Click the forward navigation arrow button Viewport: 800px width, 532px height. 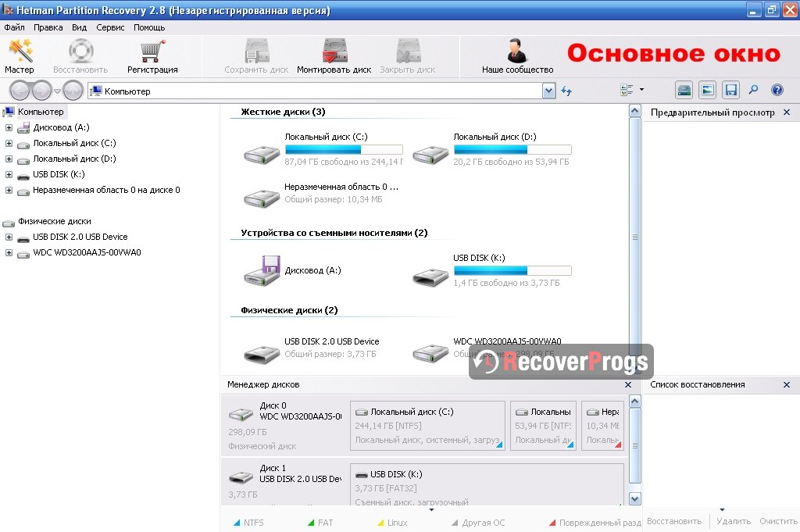pyautogui.click(x=42, y=91)
